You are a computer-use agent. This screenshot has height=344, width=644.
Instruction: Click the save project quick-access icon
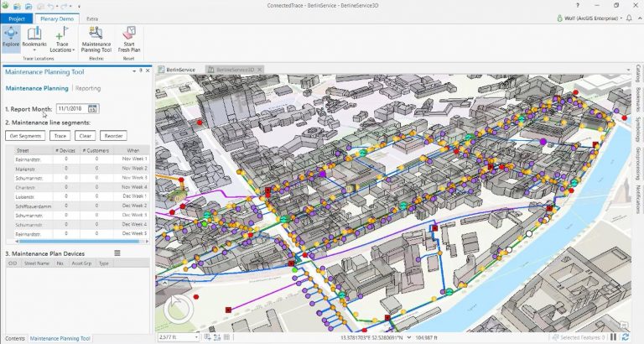coord(40,6)
